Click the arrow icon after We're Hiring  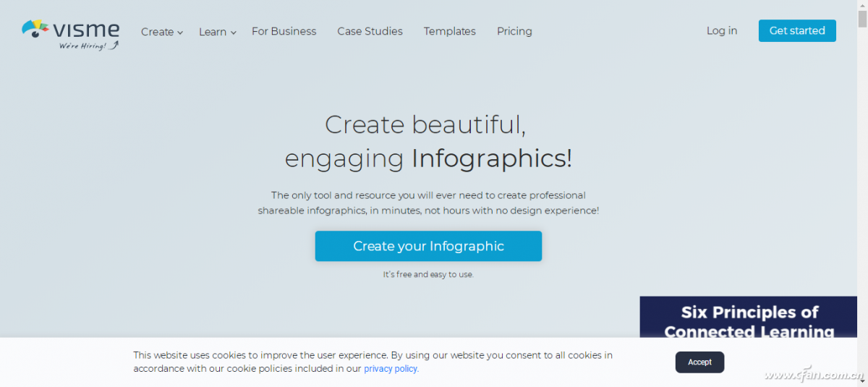(114, 46)
